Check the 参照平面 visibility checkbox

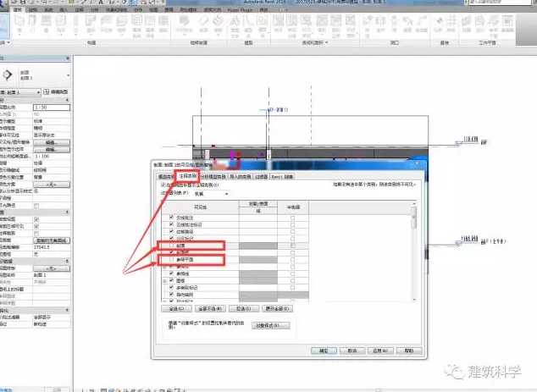point(172,260)
